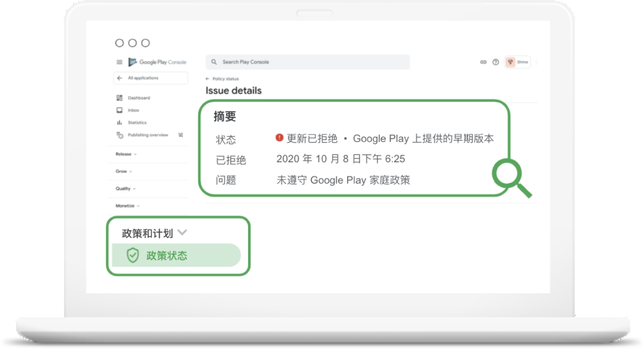Expand the Grow section
This screenshot has width=644, height=349.
[121, 171]
